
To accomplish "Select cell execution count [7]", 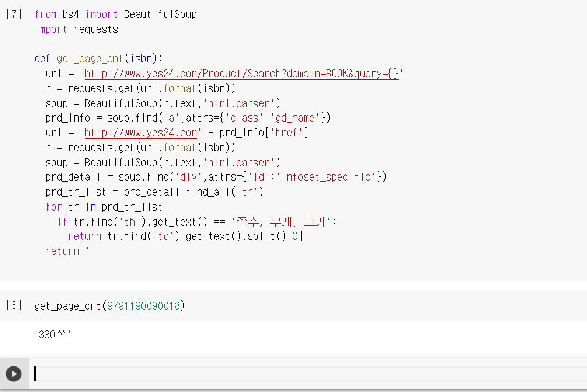I will click(x=14, y=14).
